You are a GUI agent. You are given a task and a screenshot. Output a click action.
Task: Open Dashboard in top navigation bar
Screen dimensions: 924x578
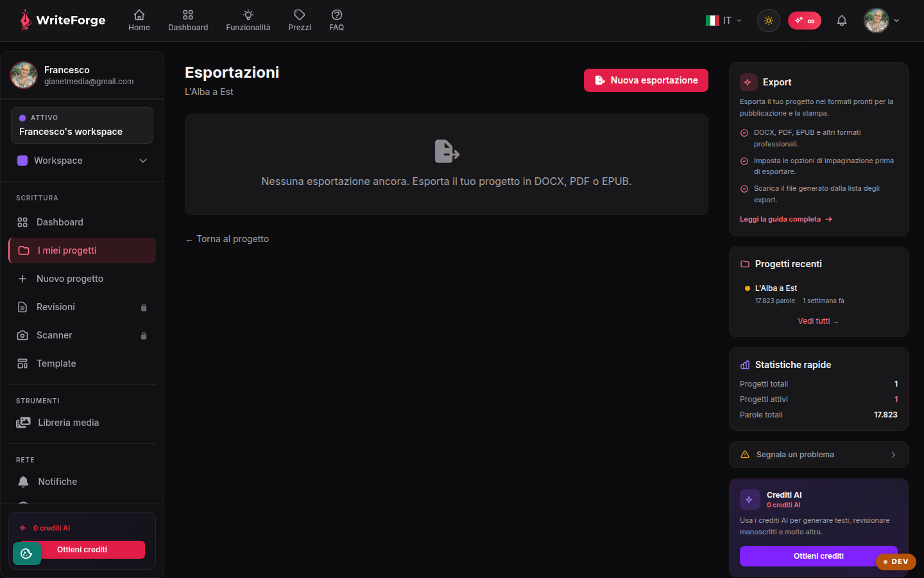[x=188, y=21]
